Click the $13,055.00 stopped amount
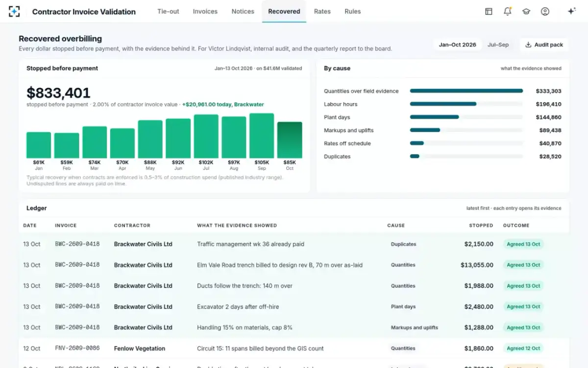Image resolution: width=588 pixels, height=368 pixels. pos(477,265)
